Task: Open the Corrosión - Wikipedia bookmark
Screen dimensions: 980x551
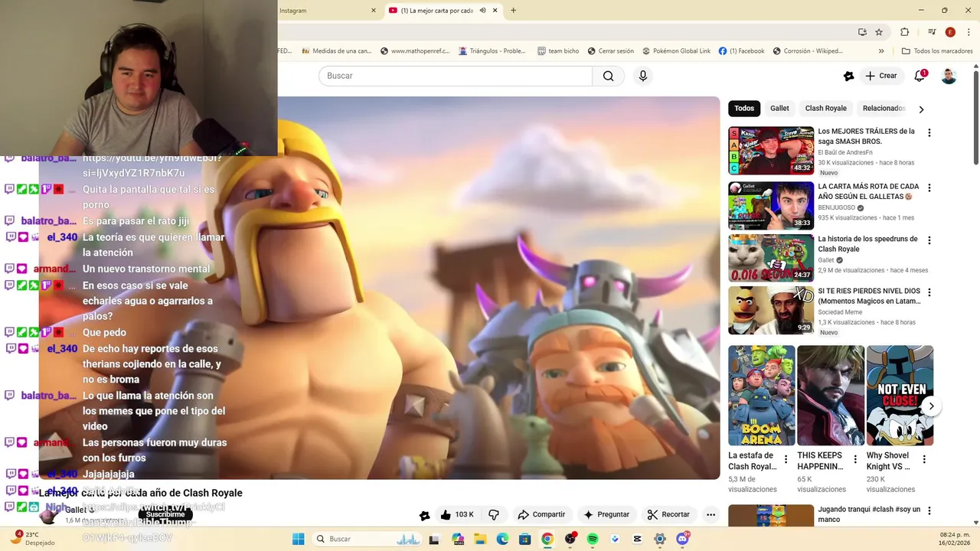Action: [808, 51]
